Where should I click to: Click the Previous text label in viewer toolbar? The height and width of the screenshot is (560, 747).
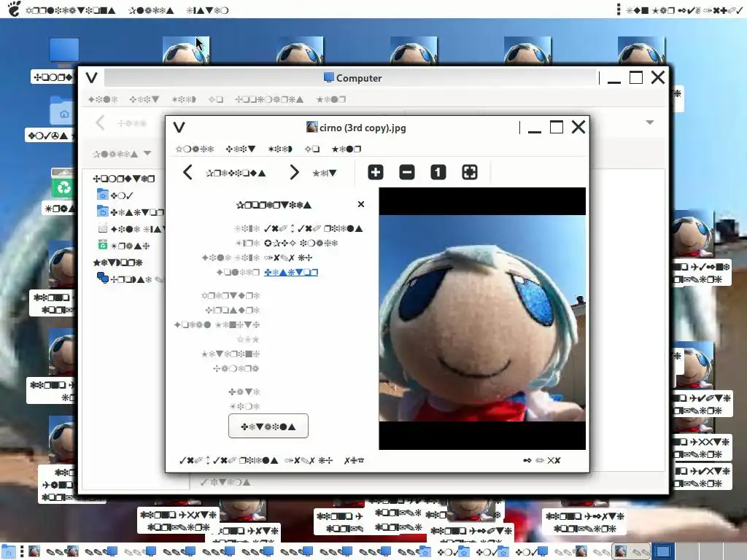click(236, 173)
